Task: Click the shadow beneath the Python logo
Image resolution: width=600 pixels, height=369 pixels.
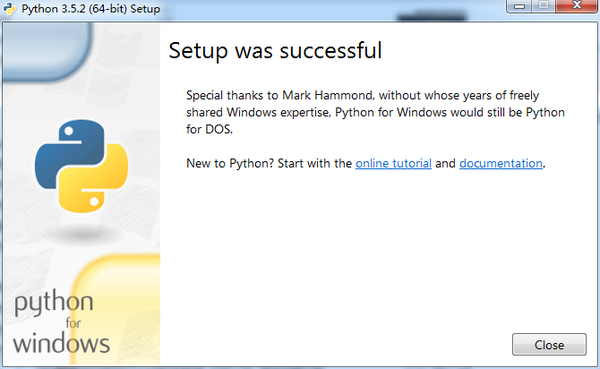Action: pos(82,234)
